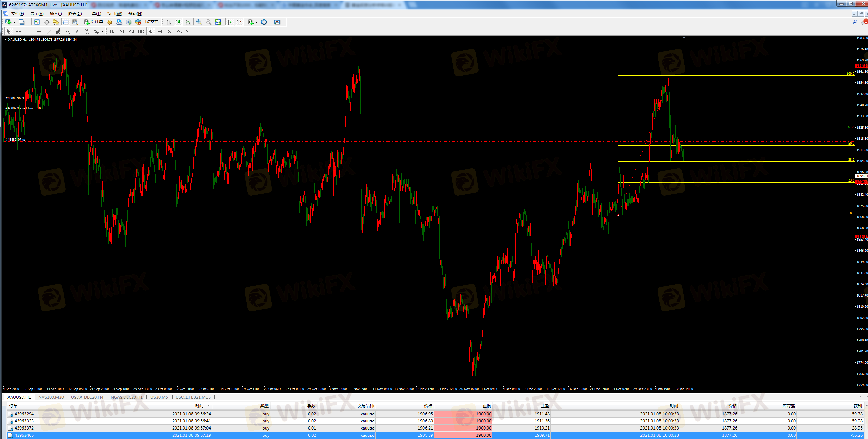Expand the XAUUSD,H1 chart title triangle
Image resolution: width=868 pixels, height=439 pixels.
(5, 40)
